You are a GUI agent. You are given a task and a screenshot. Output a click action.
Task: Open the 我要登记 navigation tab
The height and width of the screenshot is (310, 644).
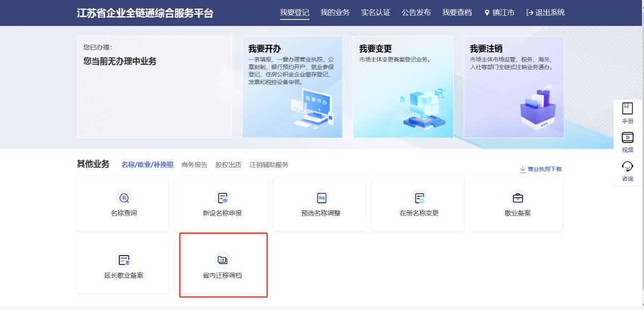294,12
